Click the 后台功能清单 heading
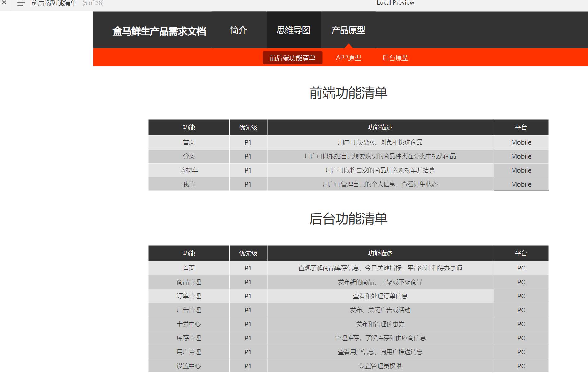The image size is (588, 387). click(348, 219)
